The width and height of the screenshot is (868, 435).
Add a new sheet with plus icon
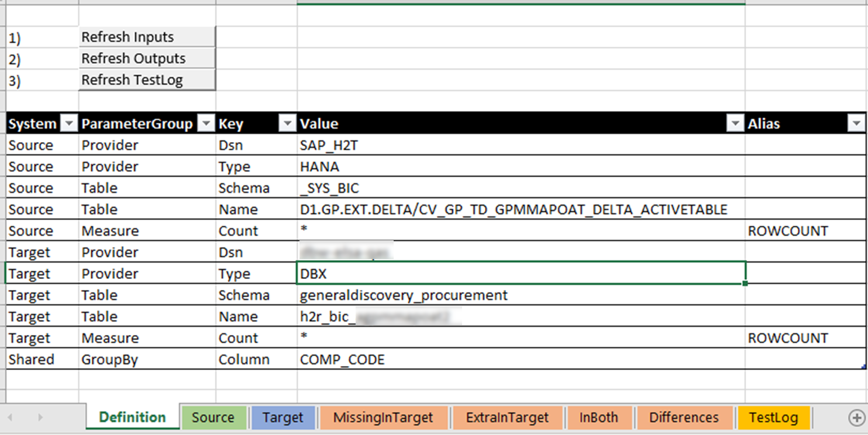pos(856,417)
